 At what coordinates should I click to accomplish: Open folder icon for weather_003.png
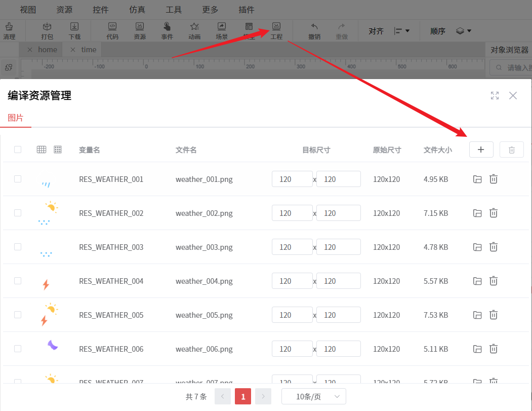click(477, 247)
